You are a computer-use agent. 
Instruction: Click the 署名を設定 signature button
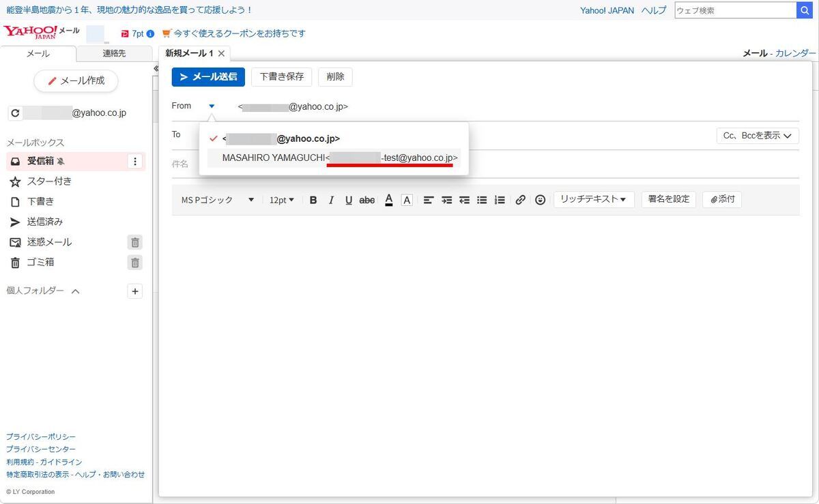[x=669, y=199]
